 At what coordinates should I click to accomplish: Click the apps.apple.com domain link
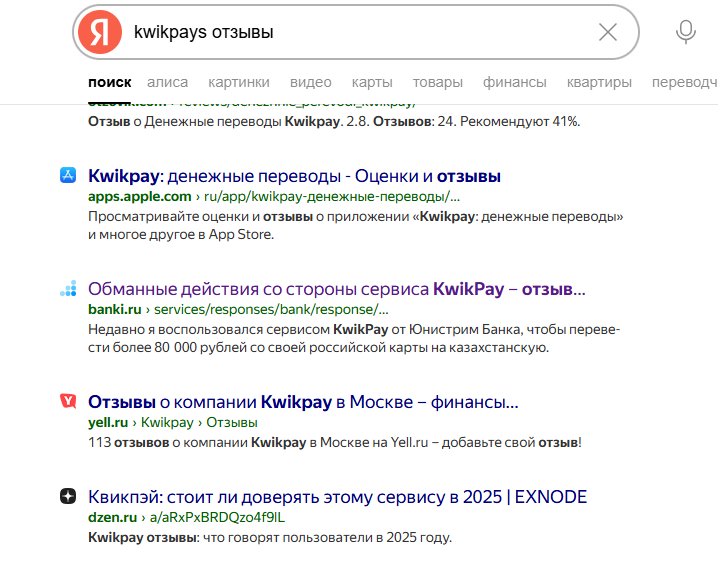click(125, 196)
